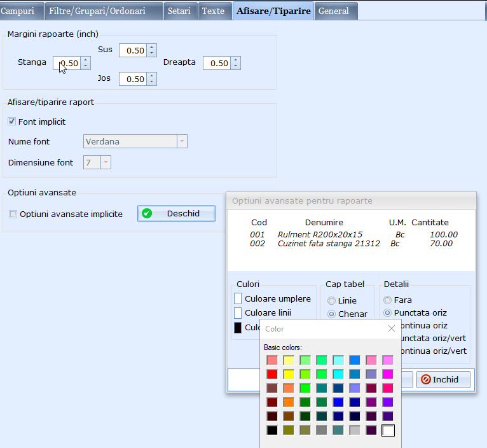Select the Linie radio button
Screen dimensions: 487x448
pos(331,300)
